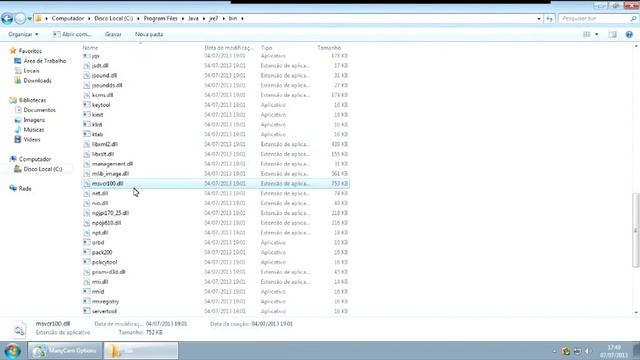Click the Explorer folder button in the taskbar
Image resolution: width=640 pixels, height=360 pixels.
(141, 351)
